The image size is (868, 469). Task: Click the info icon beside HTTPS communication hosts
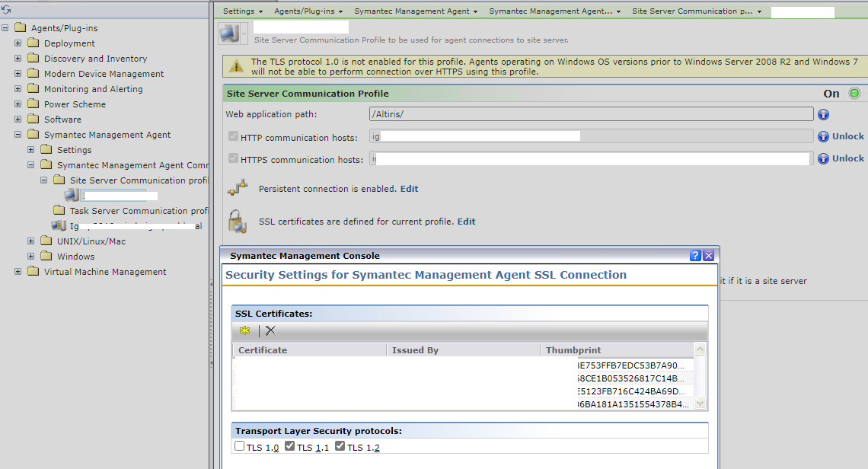coord(823,158)
